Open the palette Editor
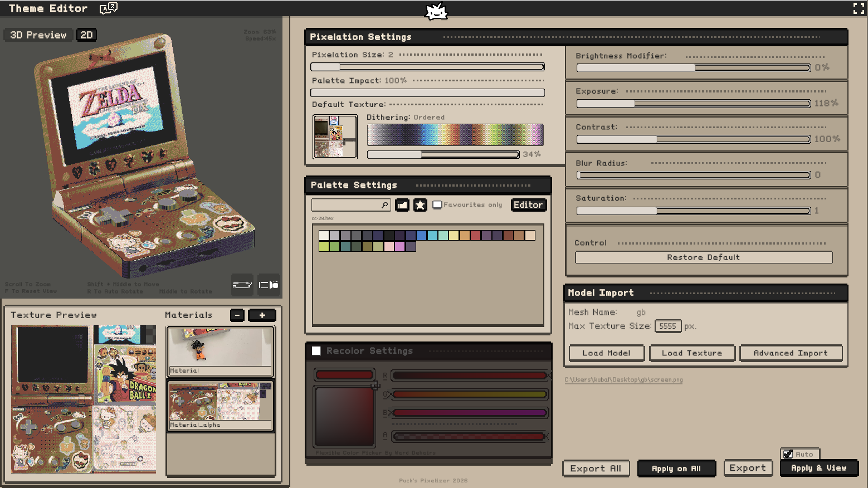868x488 pixels. 528,205
